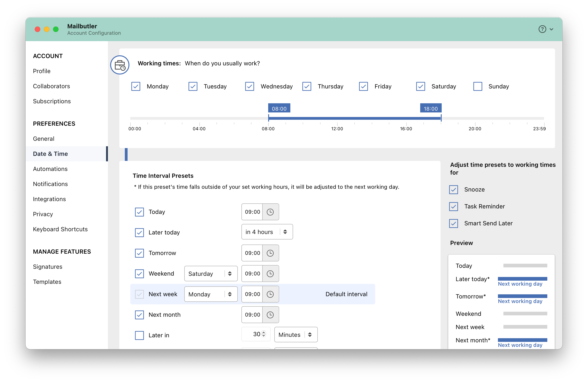Open clock picker for Tomorrow preset

tap(270, 253)
